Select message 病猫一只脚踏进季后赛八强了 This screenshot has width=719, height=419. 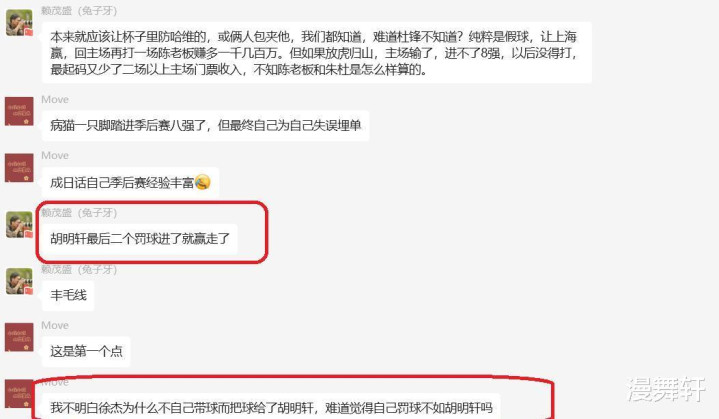[205, 125]
